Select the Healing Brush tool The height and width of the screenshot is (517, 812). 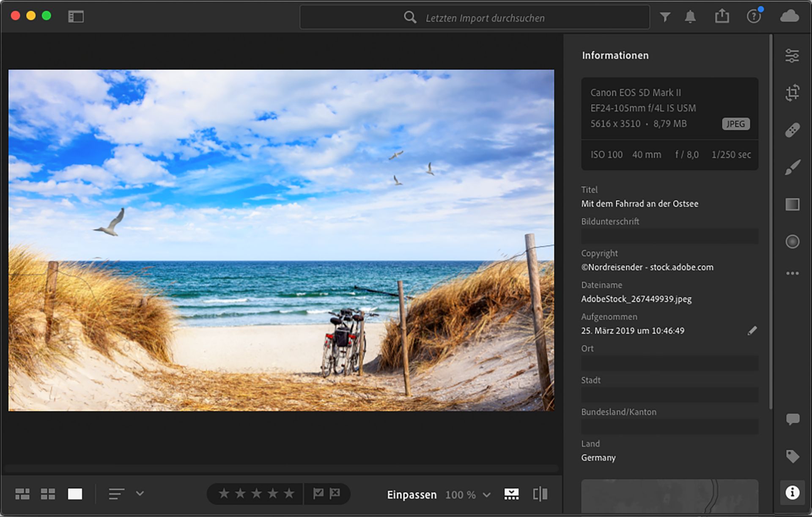click(792, 130)
